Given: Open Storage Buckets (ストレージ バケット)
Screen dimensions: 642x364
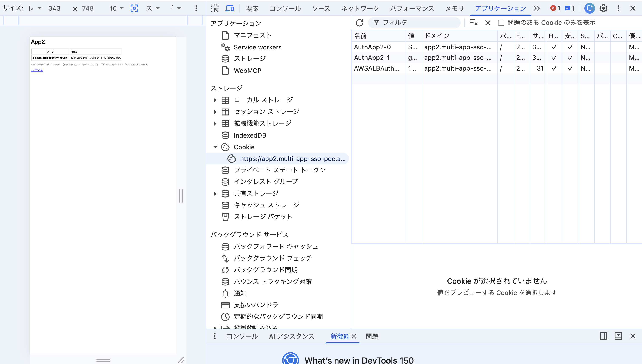Looking at the screenshot, I should point(257,217).
